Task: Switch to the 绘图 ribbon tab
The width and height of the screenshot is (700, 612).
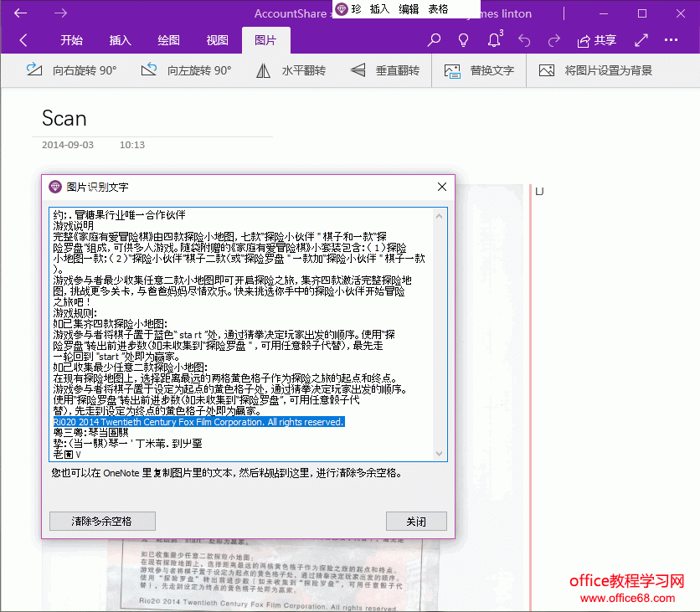Action: click(x=168, y=40)
